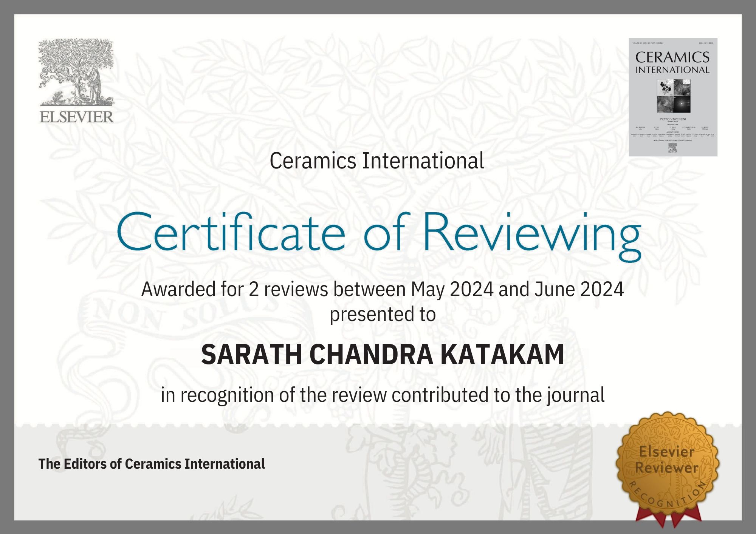
Task: Click the Awarded for 2 reviews line
Action: pyautogui.click(x=382, y=290)
